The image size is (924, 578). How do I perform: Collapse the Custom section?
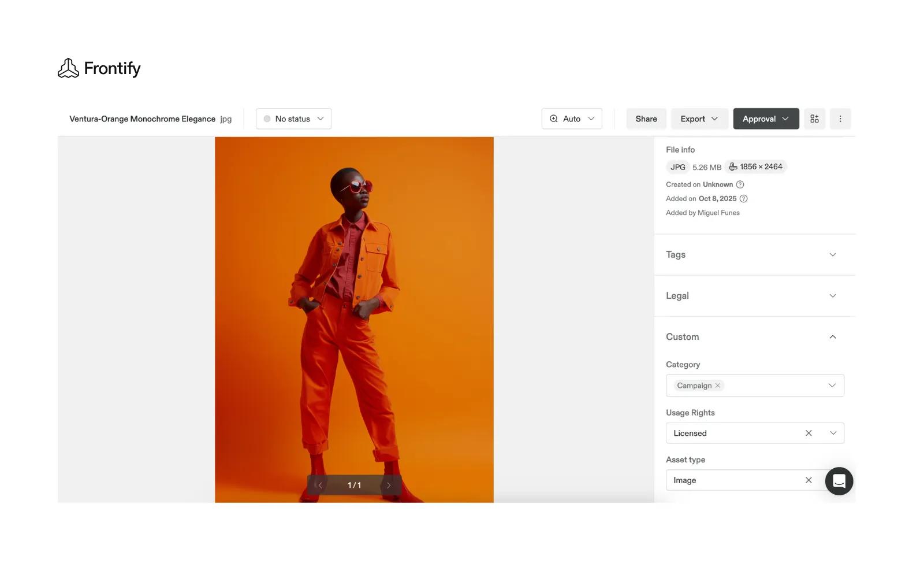point(832,337)
